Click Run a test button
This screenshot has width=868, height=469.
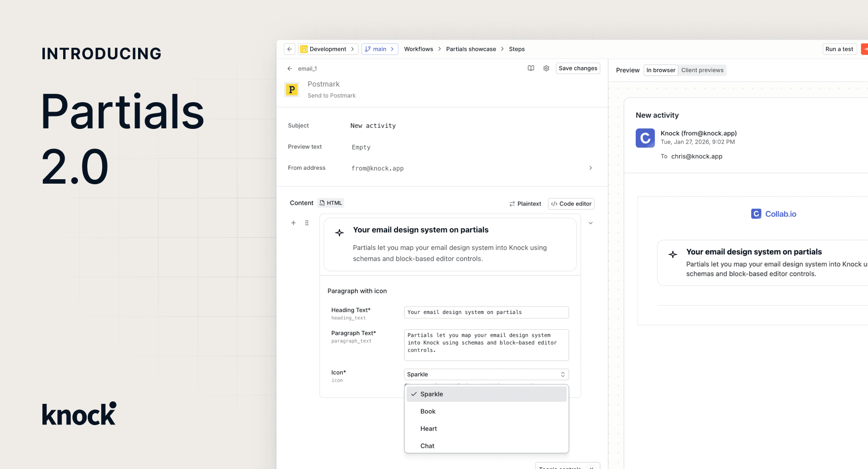click(x=839, y=49)
